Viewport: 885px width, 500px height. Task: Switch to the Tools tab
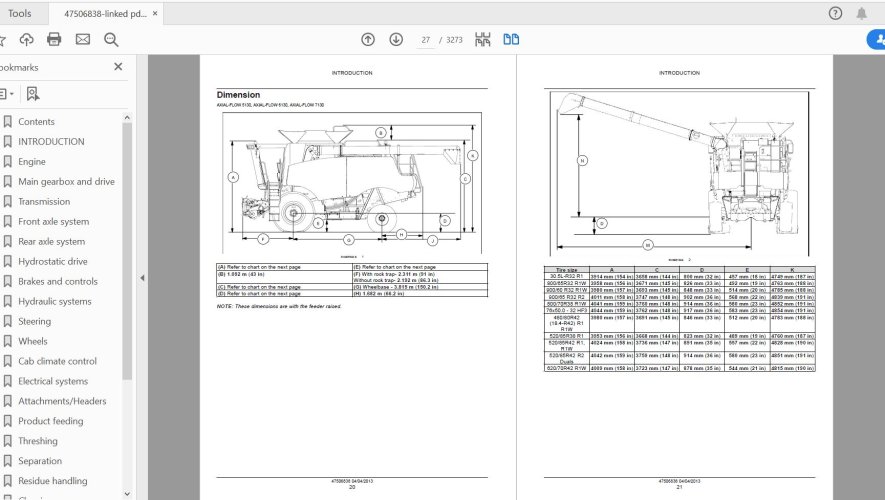(x=20, y=14)
